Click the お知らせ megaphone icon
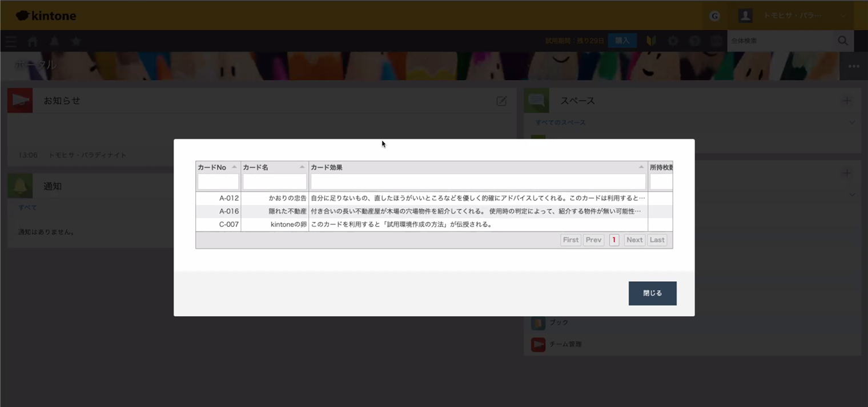Viewport: 868px width, 407px height. pos(20,101)
